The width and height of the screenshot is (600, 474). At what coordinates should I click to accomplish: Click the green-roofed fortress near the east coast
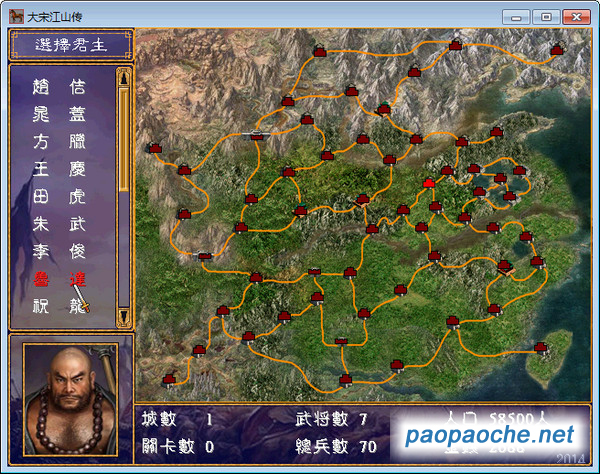click(x=505, y=267)
